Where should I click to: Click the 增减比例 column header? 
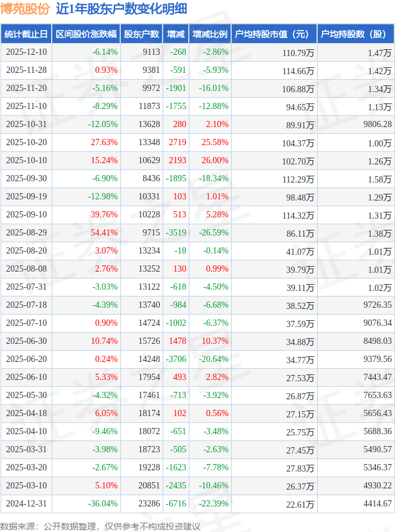click(x=210, y=34)
